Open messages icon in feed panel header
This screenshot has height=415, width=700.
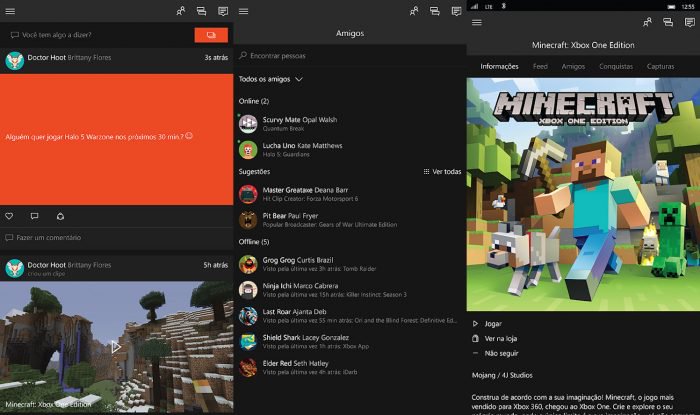(223, 11)
